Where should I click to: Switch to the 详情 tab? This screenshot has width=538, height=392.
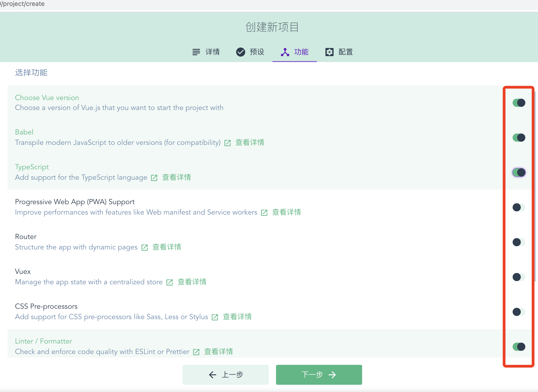click(x=206, y=52)
